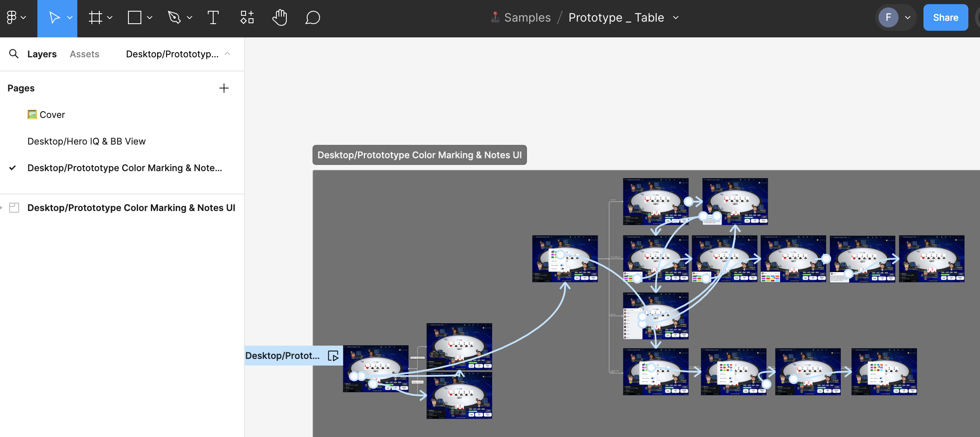The image size is (980, 437).
Task: Open file name dropdown next to Prototype _ Table
Action: click(x=676, y=17)
